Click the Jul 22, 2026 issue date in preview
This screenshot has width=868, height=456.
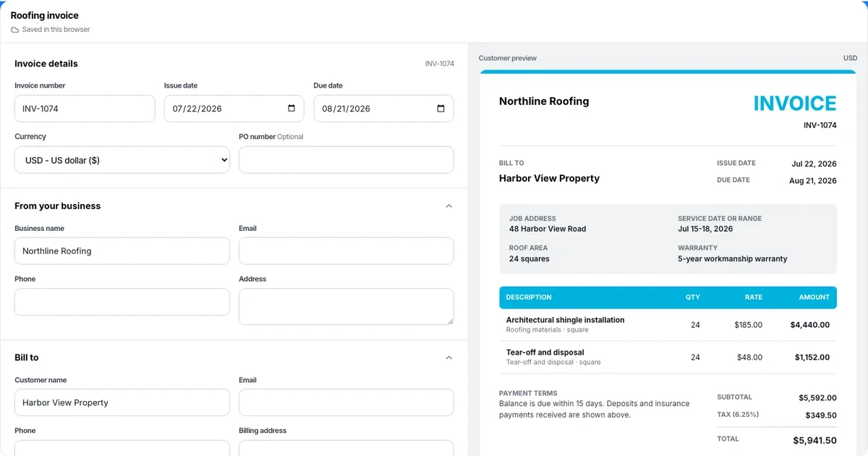(x=814, y=164)
